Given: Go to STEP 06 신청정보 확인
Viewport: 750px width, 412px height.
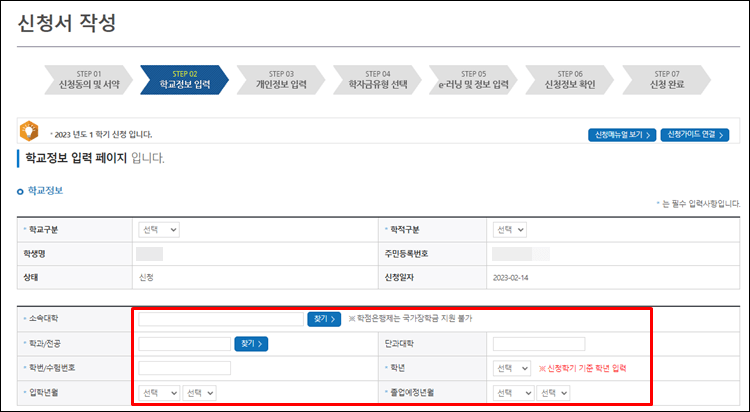Looking at the screenshot, I should [570, 80].
